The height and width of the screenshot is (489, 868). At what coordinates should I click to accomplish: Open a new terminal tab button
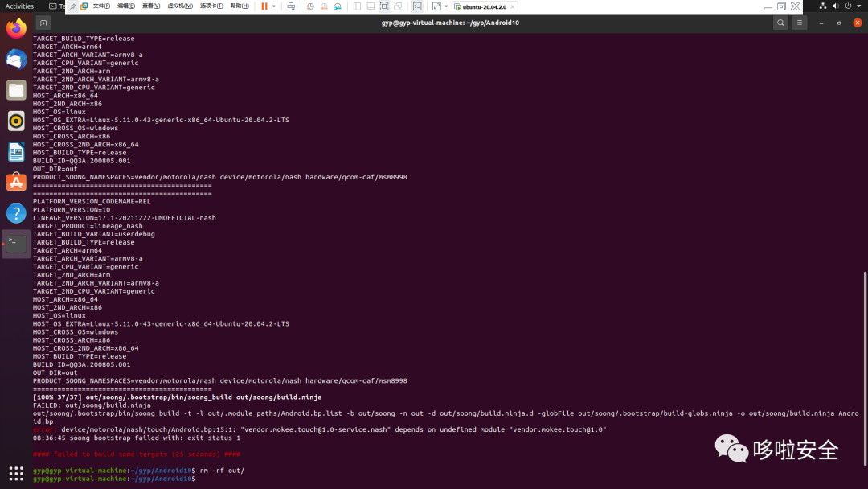(43, 23)
